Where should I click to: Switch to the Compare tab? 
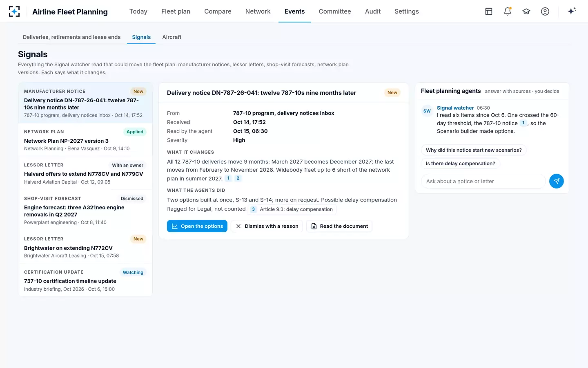[218, 11]
